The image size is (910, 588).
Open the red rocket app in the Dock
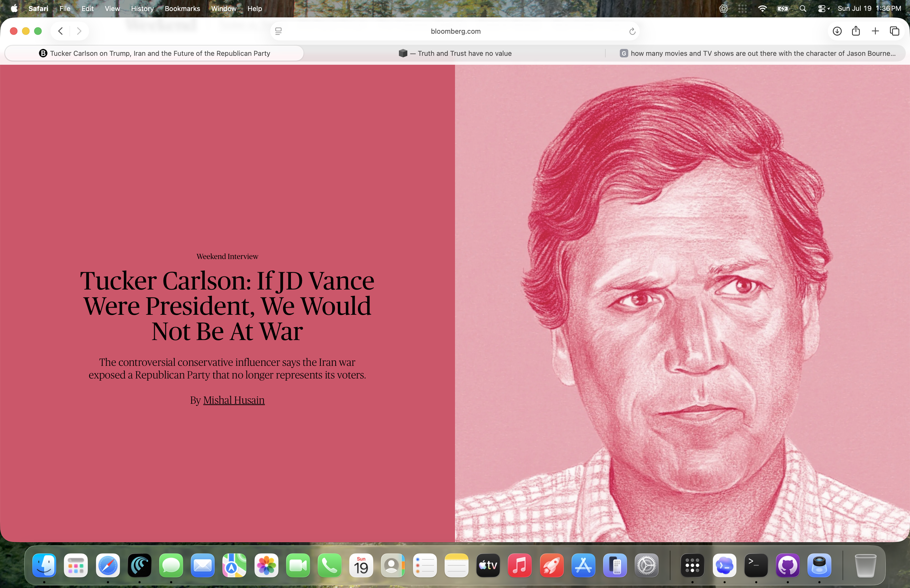(551, 565)
